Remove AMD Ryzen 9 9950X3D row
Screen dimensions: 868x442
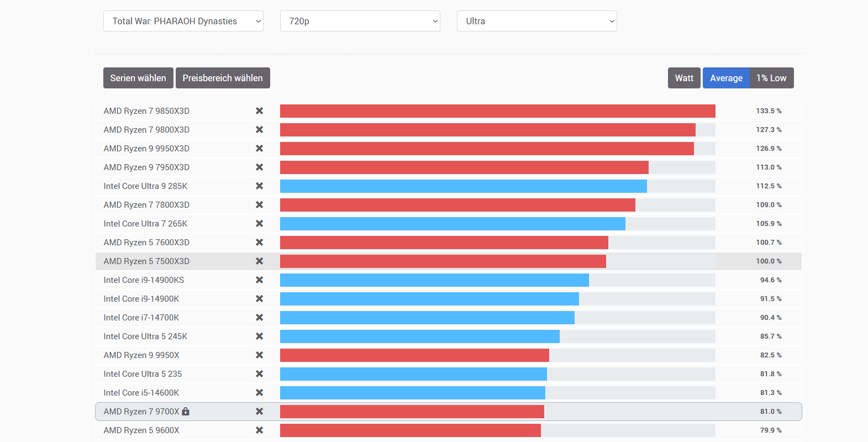coord(259,149)
